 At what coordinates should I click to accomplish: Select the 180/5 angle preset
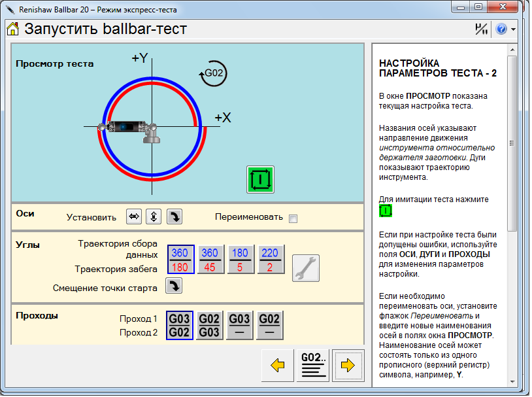click(x=241, y=260)
